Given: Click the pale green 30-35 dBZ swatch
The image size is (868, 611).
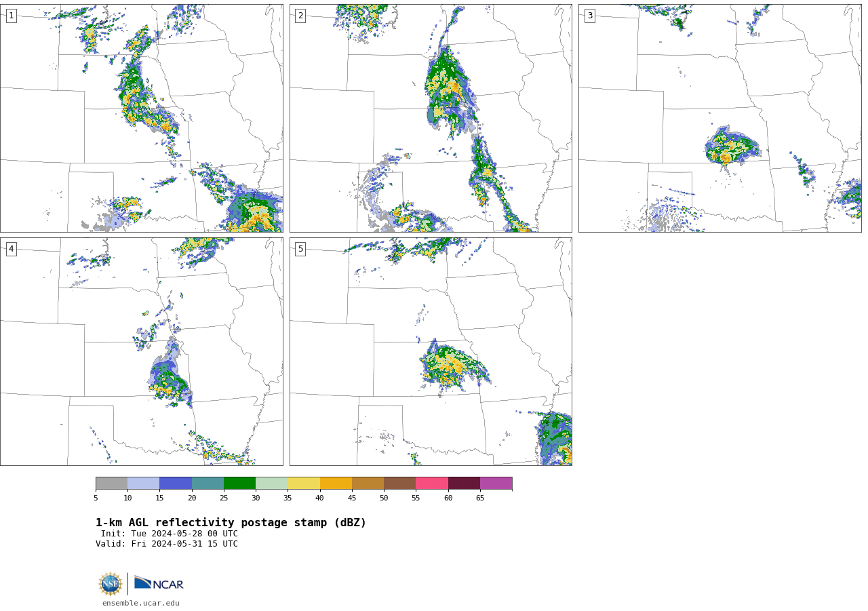Looking at the screenshot, I should (x=271, y=484).
